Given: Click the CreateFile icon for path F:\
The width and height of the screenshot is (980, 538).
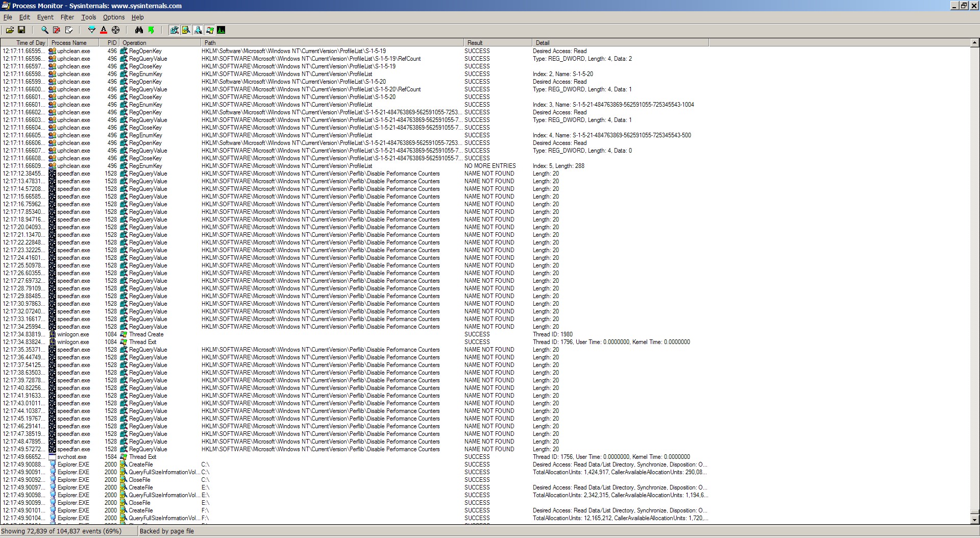Looking at the screenshot, I should tap(124, 510).
